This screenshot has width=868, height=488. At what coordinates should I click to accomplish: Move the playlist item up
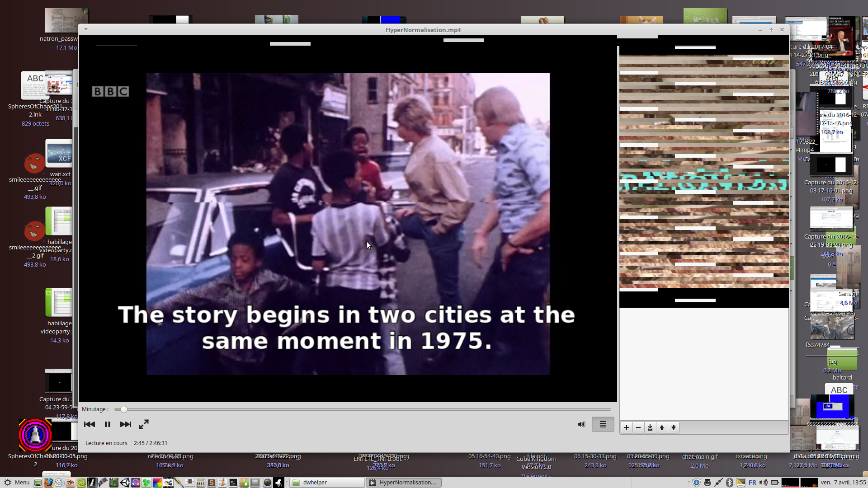point(662,427)
